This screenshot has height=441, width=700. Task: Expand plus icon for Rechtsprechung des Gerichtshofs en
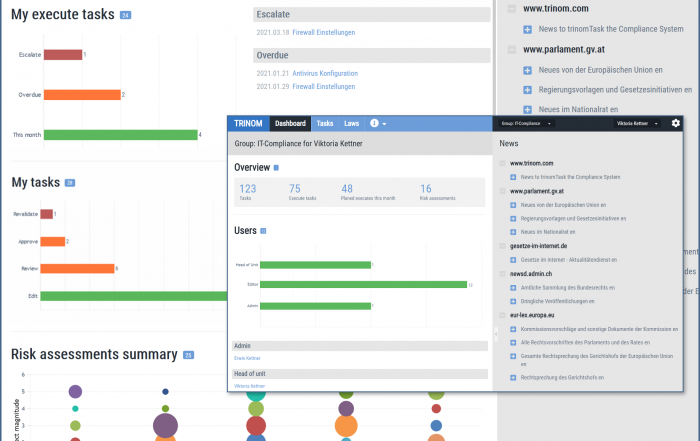(x=513, y=378)
